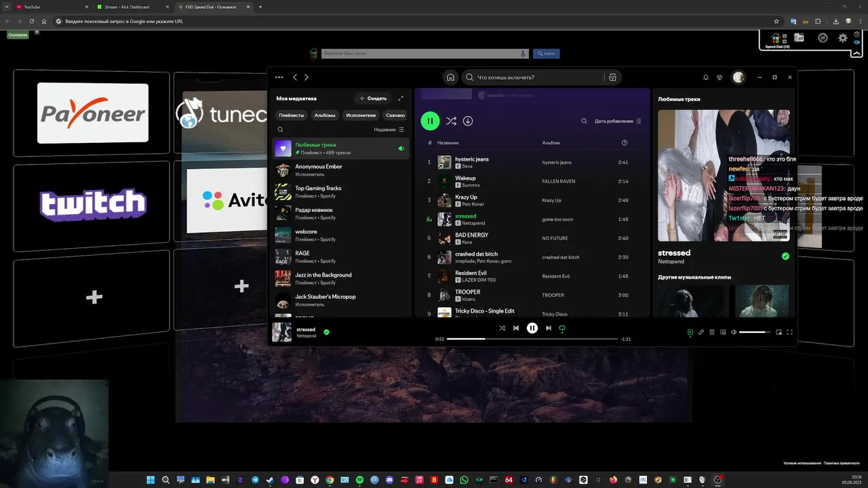Viewport: 868px width, 488px height.
Task: Toggle liked check next to stressed in player bar
Action: click(326, 332)
